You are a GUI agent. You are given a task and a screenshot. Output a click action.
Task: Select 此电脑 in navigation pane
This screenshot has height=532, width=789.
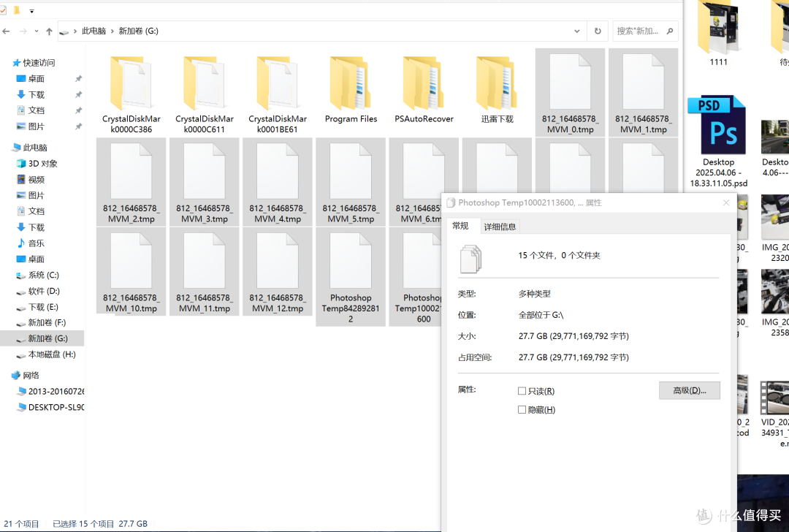[35, 148]
